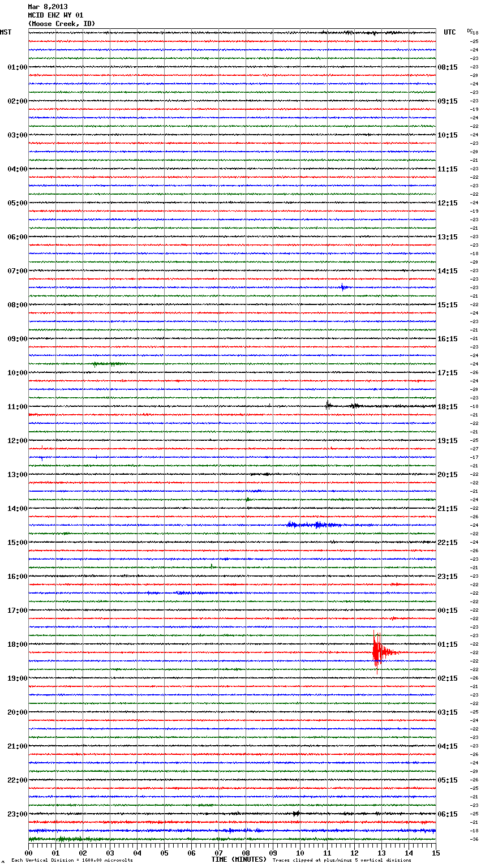Select the 09:00 MST time label
Image resolution: width=481 pixels, height=868 pixels.
point(18,339)
